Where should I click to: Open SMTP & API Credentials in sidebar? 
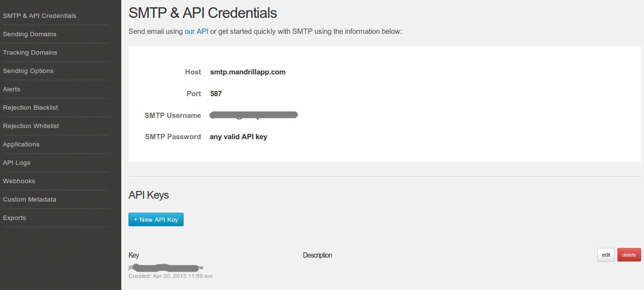40,16
